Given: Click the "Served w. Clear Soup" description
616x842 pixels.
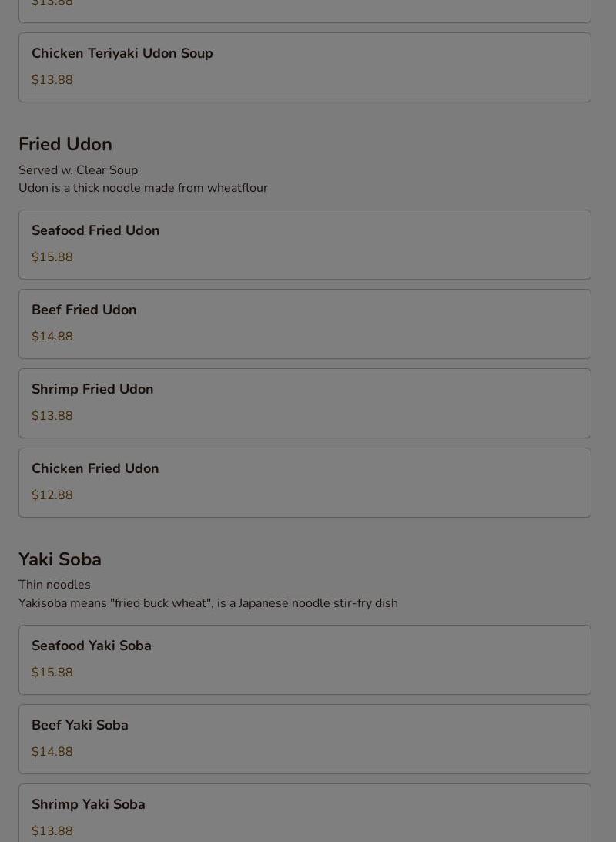Looking at the screenshot, I should coord(78,170).
